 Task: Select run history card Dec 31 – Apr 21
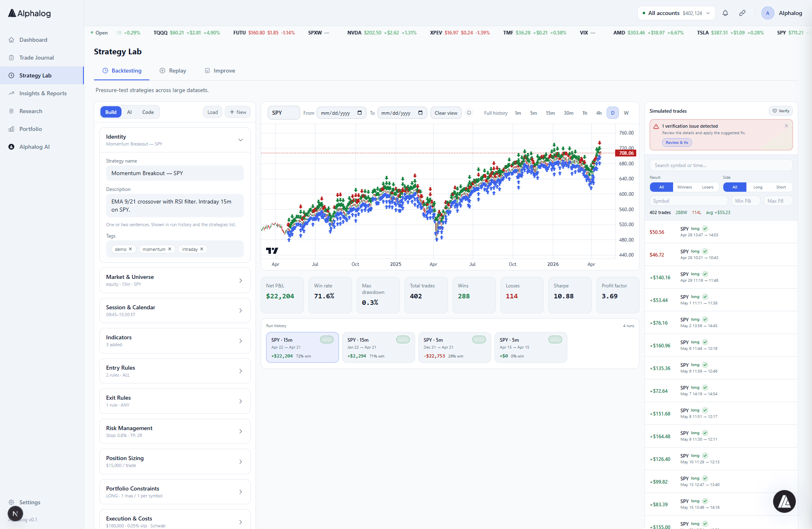[454, 347]
